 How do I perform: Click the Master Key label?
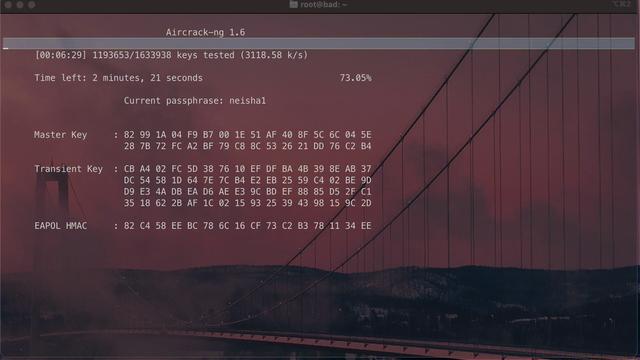[60, 135]
